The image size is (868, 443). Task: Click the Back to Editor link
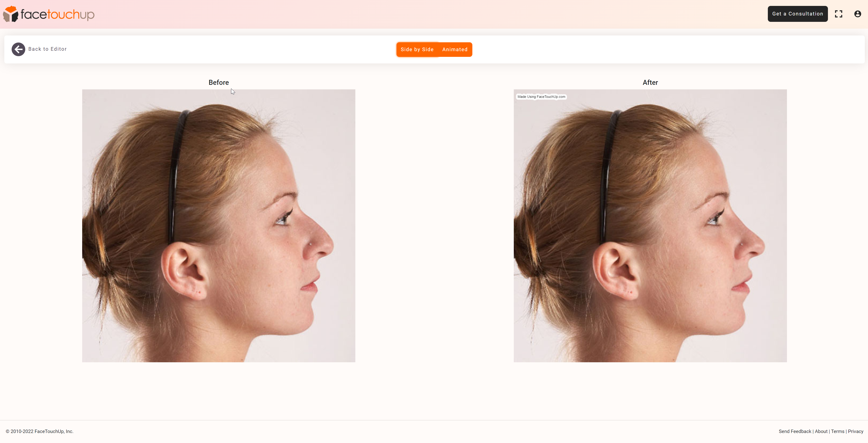pyautogui.click(x=48, y=49)
